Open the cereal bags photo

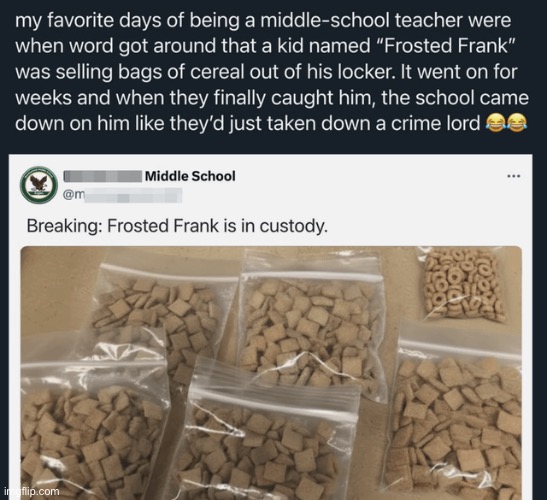[x=271, y=373]
